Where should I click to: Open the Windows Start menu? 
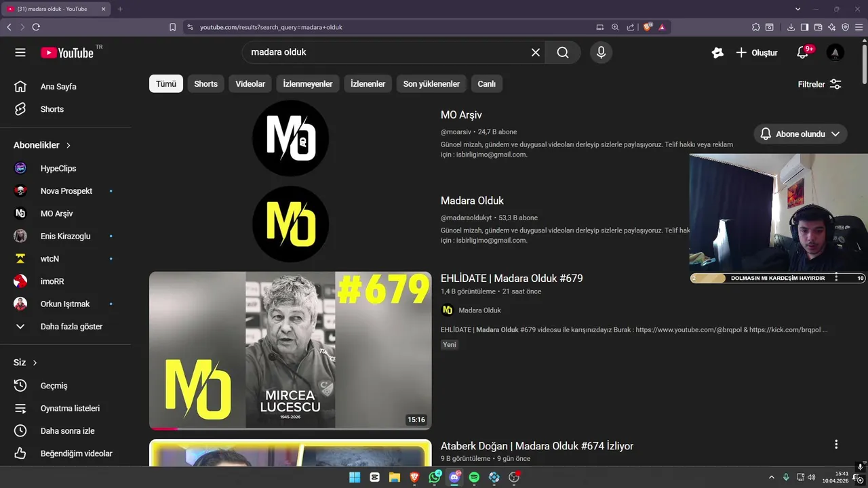point(355,477)
